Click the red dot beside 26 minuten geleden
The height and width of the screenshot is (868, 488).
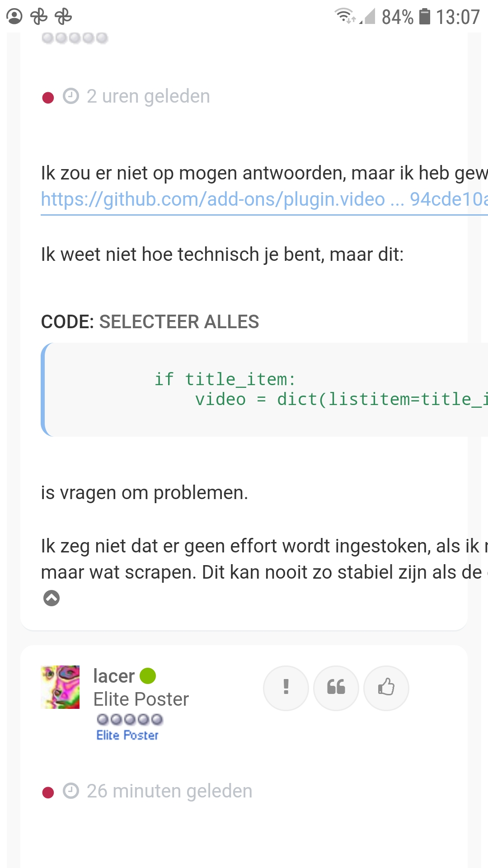pyautogui.click(x=48, y=793)
